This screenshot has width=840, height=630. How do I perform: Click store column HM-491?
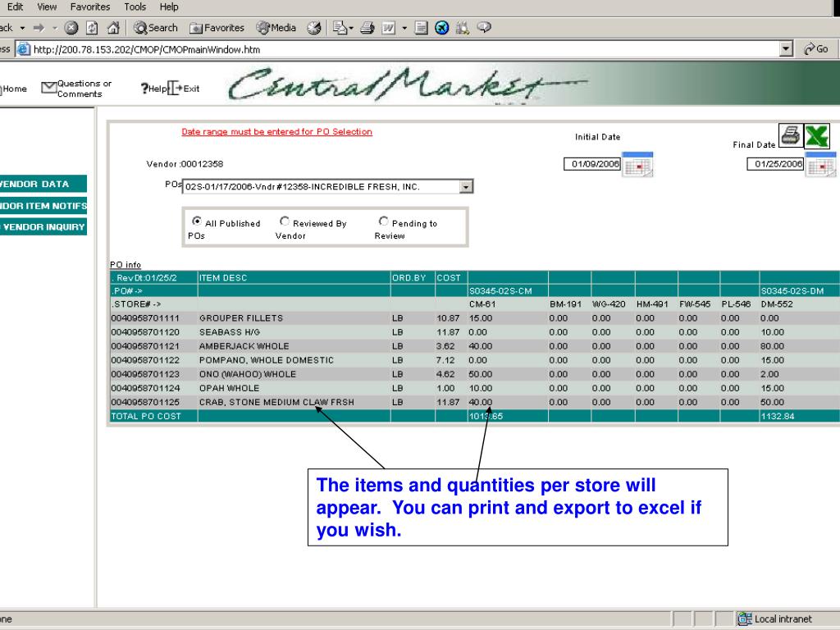652,304
